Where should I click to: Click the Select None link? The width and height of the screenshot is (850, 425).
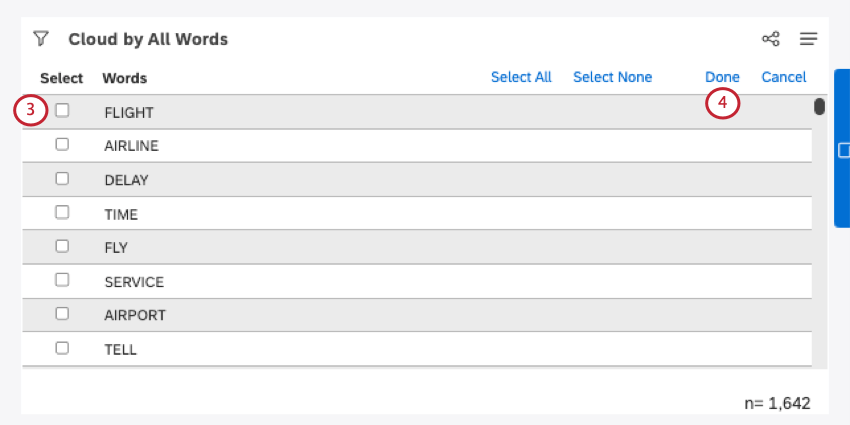pyautogui.click(x=612, y=77)
